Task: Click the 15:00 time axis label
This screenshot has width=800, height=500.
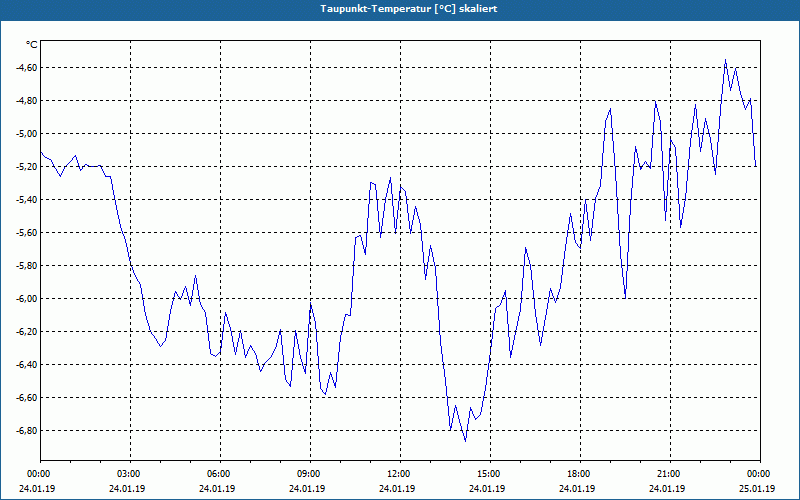Action: pos(491,474)
